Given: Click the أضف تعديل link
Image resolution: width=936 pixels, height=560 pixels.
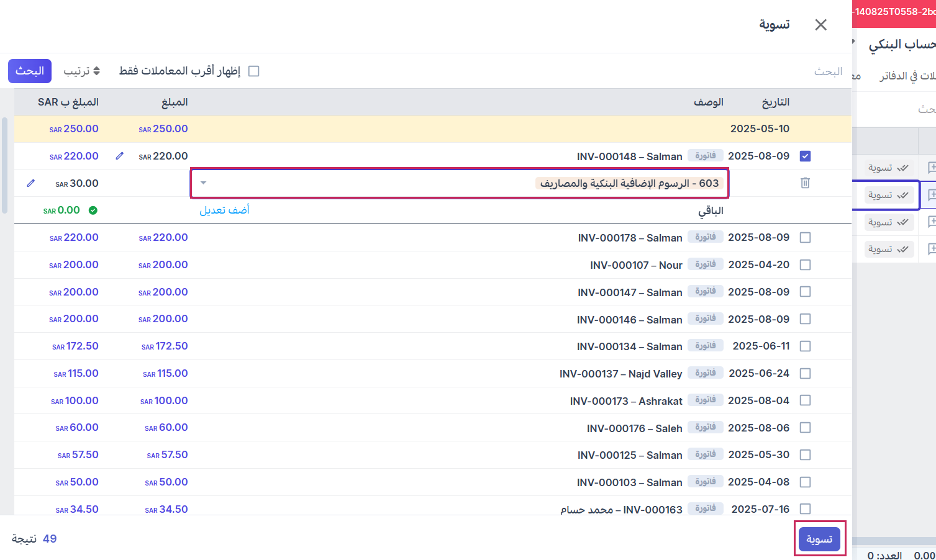Looking at the screenshot, I should (224, 210).
